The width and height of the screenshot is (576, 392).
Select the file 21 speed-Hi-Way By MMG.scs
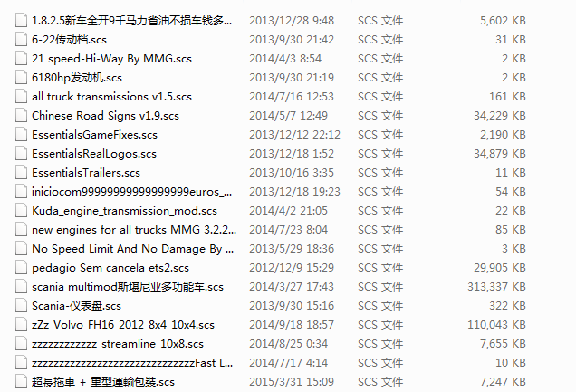(111, 59)
